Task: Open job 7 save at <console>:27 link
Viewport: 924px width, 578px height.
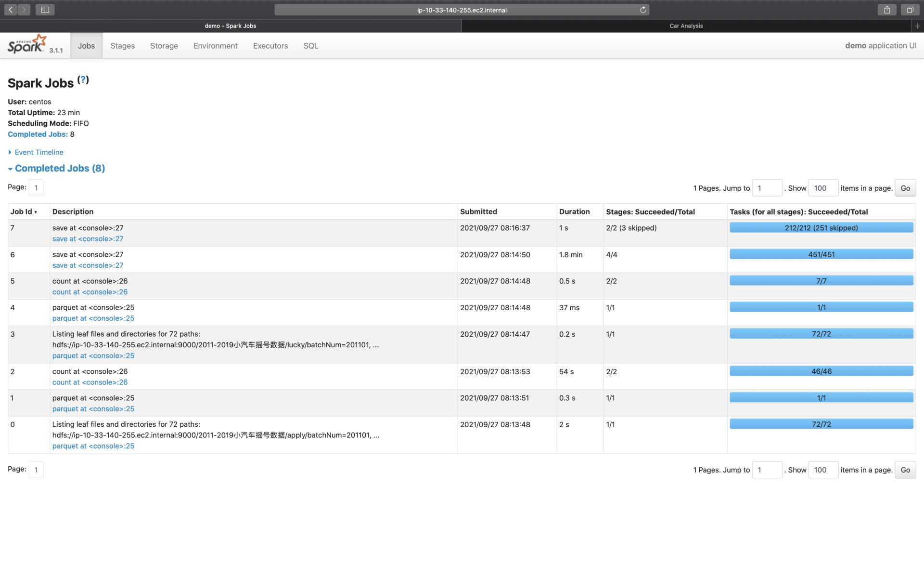Action: pos(88,239)
